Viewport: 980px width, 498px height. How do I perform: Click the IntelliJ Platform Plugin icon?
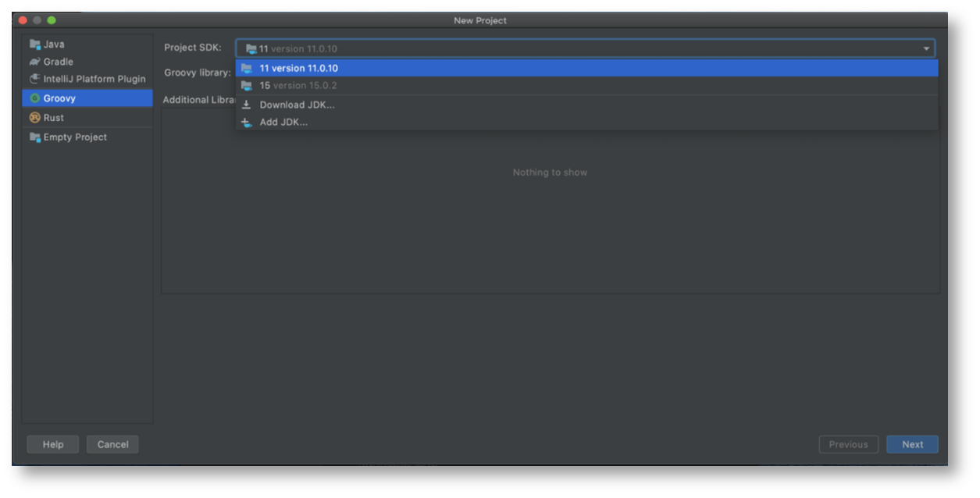[x=34, y=79]
